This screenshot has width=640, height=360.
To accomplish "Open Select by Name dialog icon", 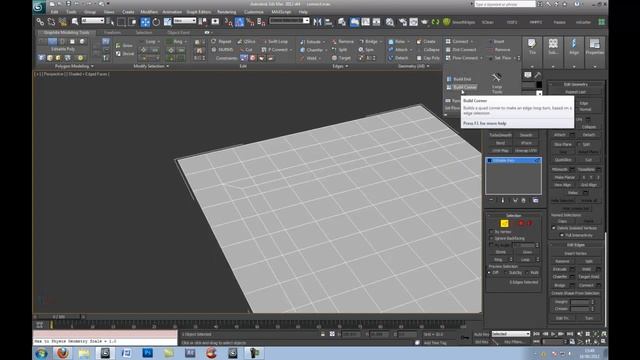I will click(x=110, y=22).
